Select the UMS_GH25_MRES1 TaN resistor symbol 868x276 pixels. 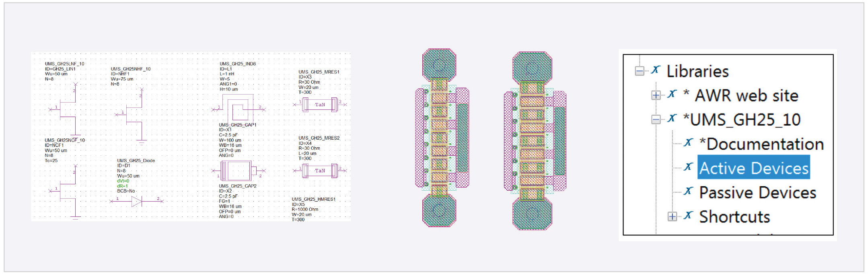(x=320, y=105)
